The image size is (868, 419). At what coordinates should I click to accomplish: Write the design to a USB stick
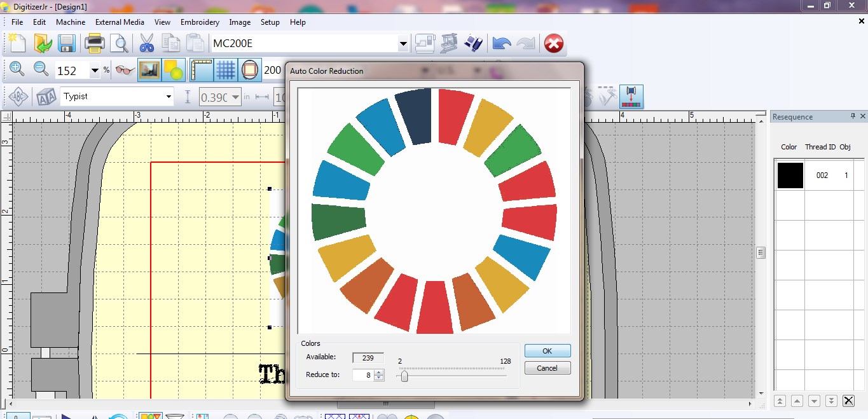click(474, 44)
